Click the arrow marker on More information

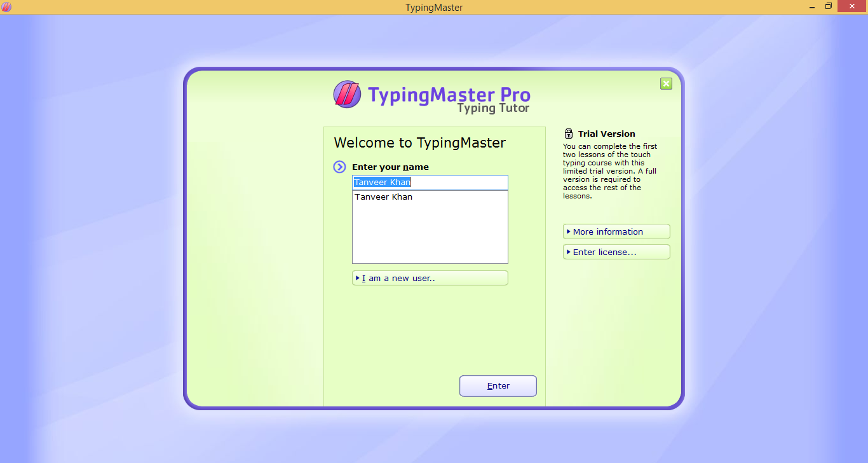pyautogui.click(x=568, y=231)
